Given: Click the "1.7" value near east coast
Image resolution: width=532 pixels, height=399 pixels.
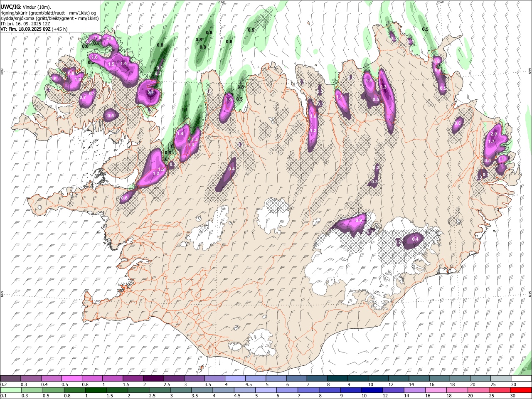Looking at the screenshot, I should coord(491,142).
